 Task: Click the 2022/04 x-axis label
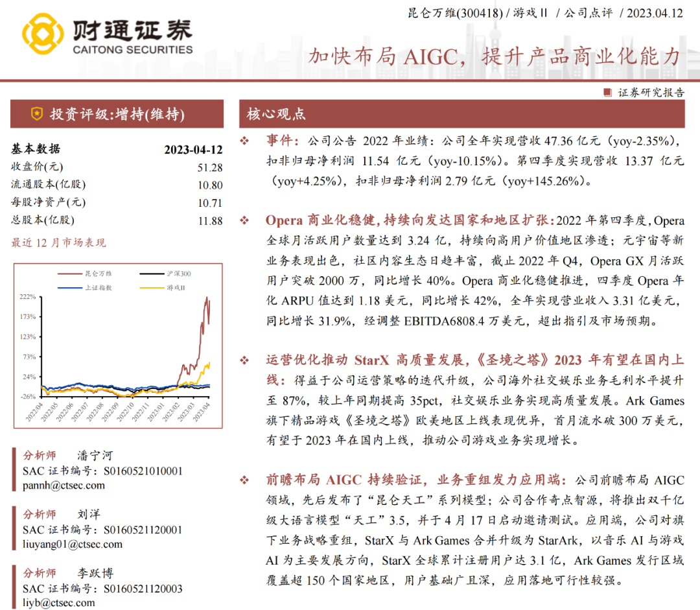pos(34,412)
